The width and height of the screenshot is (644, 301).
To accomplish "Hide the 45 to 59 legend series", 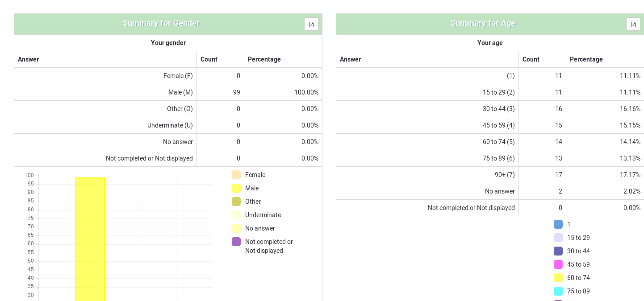I will point(558,264).
